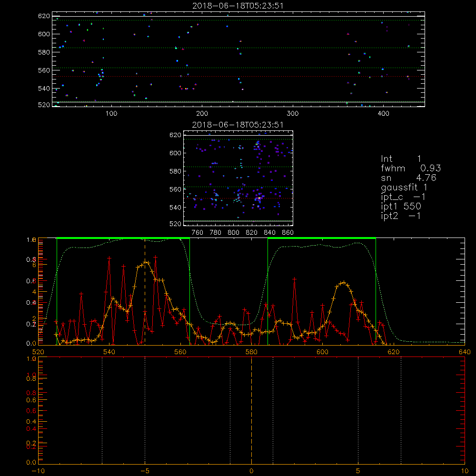Click the 760 tick label under the middle plot
This screenshot has height=476, width=476.
point(198,233)
